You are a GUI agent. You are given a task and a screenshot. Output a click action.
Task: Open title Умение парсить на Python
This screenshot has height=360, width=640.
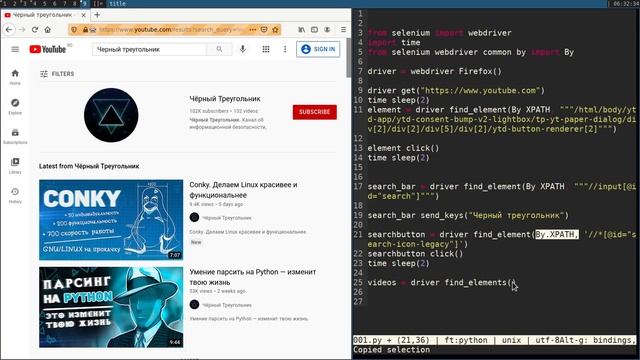(x=253, y=277)
